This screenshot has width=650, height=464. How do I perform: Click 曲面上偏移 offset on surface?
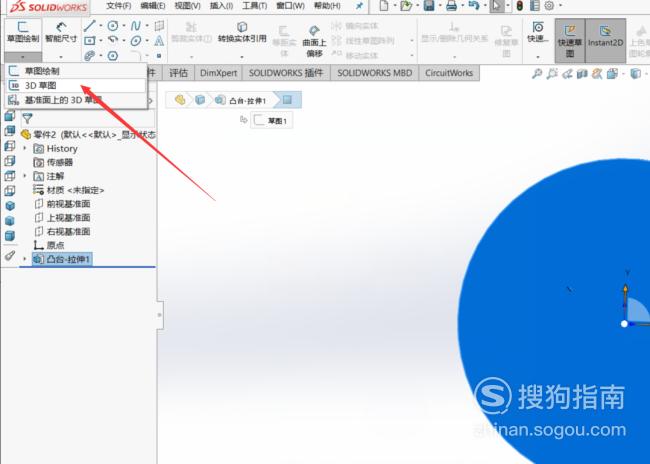click(314, 41)
